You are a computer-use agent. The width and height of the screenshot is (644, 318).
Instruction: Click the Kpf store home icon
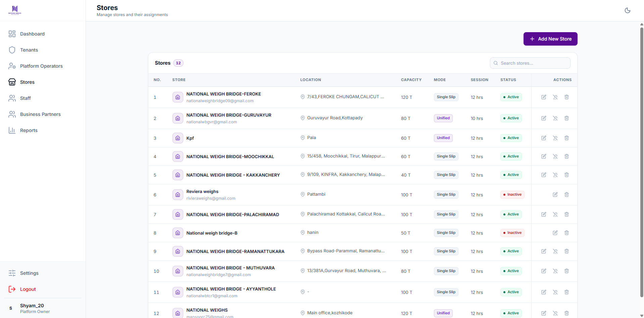(178, 138)
